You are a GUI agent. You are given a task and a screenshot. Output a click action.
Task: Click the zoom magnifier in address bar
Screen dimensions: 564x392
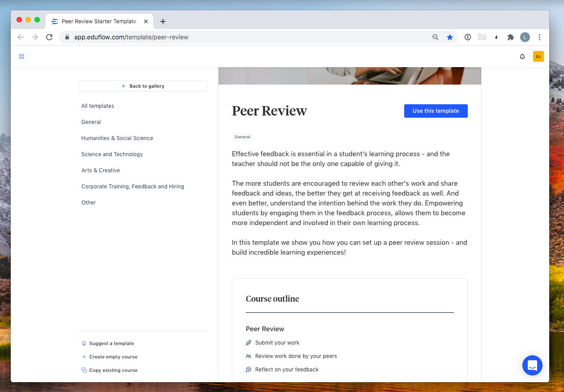point(435,37)
